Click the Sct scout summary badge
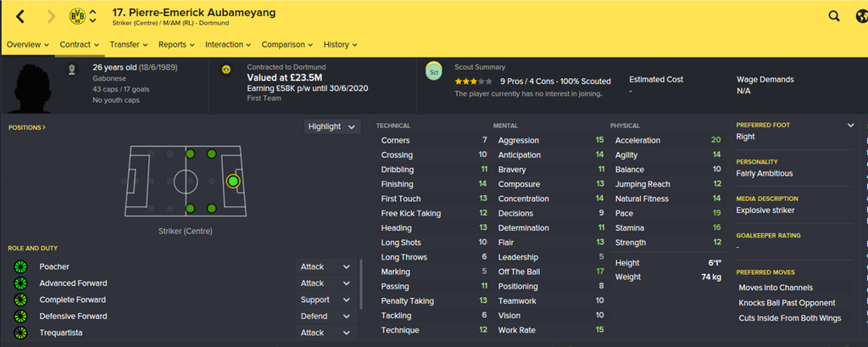868x347 pixels. click(434, 72)
